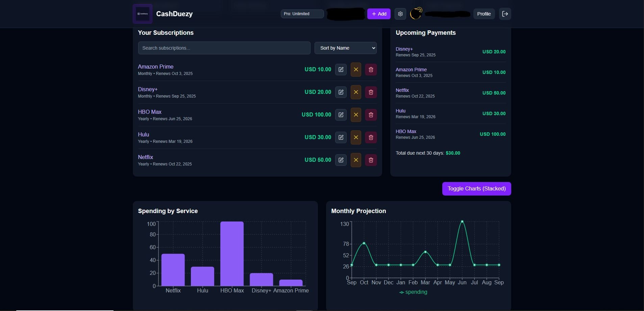Click the October point on Monthly Projection
This screenshot has width=644, height=311.
tap(364, 243)
